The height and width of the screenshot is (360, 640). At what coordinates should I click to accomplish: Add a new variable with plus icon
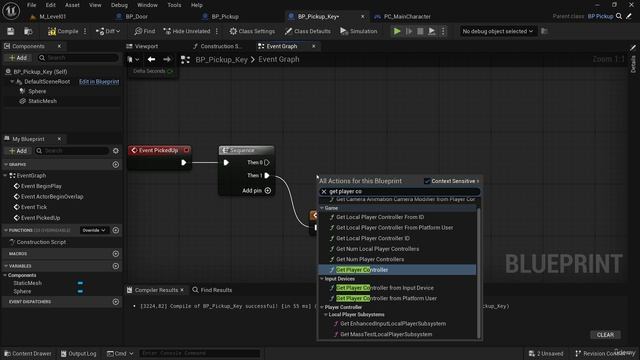click(116, 266)
